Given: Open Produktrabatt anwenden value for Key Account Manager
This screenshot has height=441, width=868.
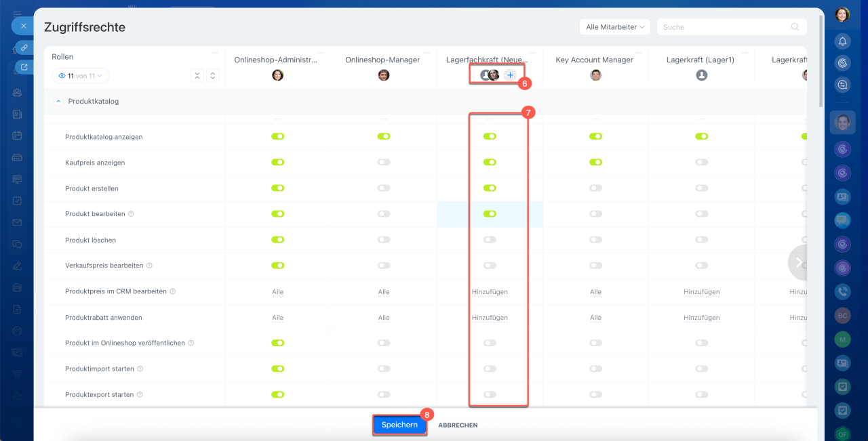Looking at the screenshot, I should 595,318.
